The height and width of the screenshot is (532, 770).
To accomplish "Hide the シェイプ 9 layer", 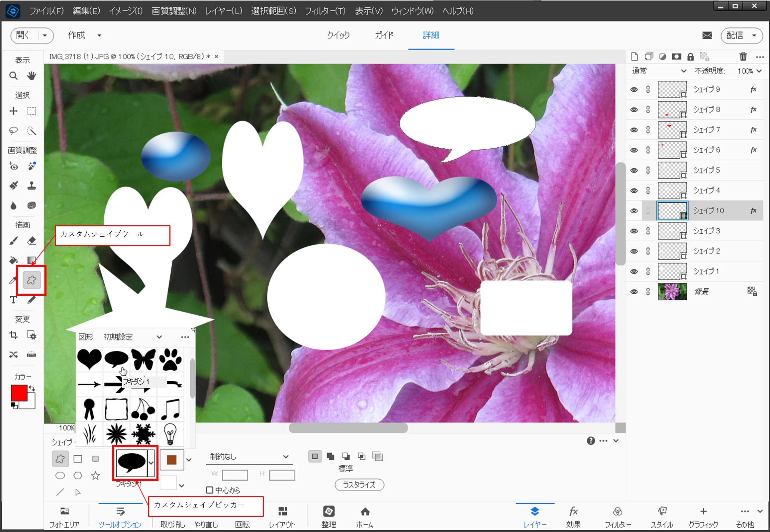I will coord(634,89).
